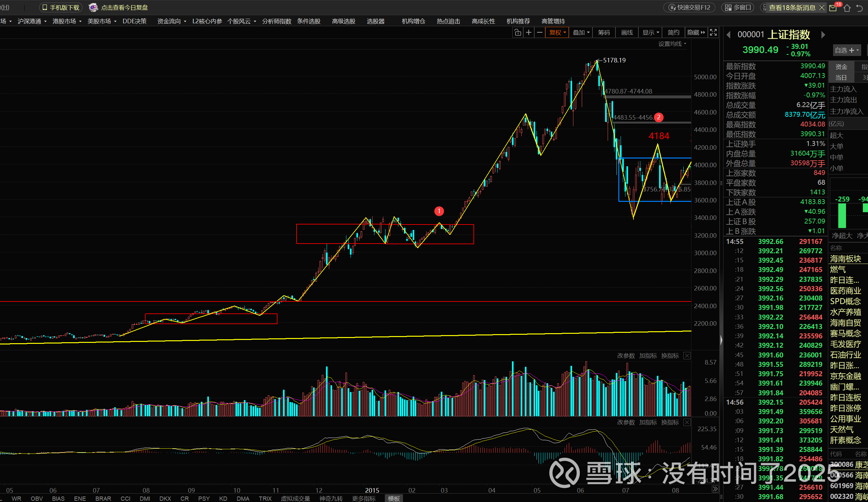This screenshot has height=502, width=868.
Task: Zoom in chart with plus icon
Action: pyautogui.click(x=528, y=32)
